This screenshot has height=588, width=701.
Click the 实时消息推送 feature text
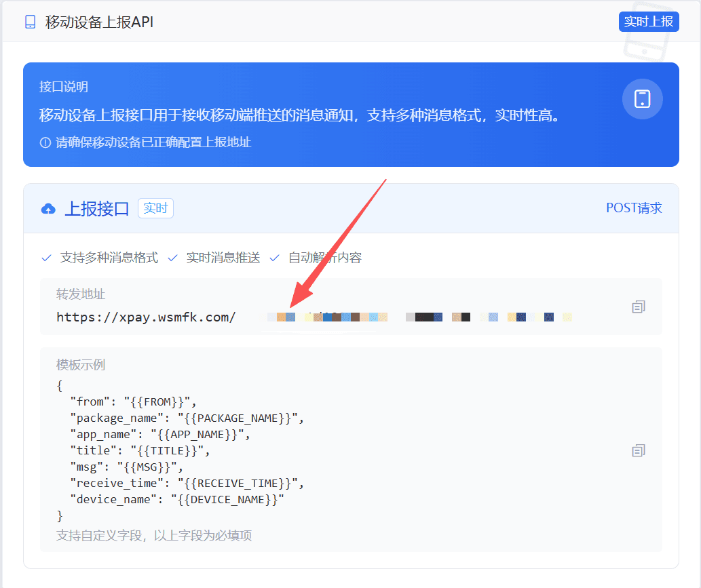[x=223, y=257]
